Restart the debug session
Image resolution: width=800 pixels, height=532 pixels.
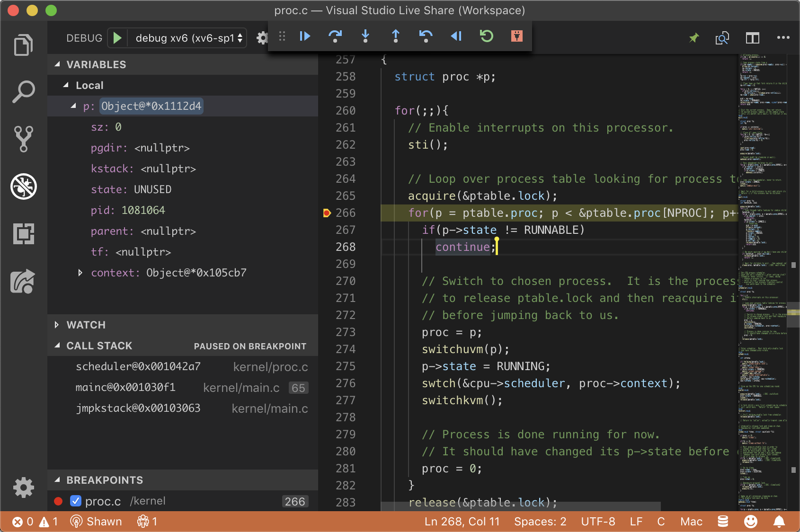click(487, 36)
